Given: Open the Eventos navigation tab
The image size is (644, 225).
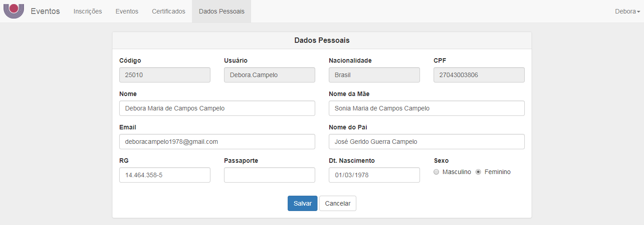Looking at the screenshot, I should (x=127, y=11).
